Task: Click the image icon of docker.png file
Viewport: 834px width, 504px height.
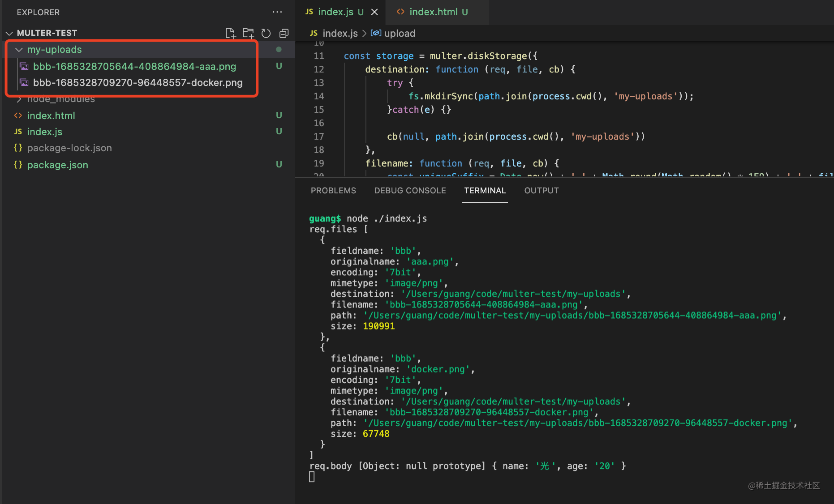Action: pos(24,83)
